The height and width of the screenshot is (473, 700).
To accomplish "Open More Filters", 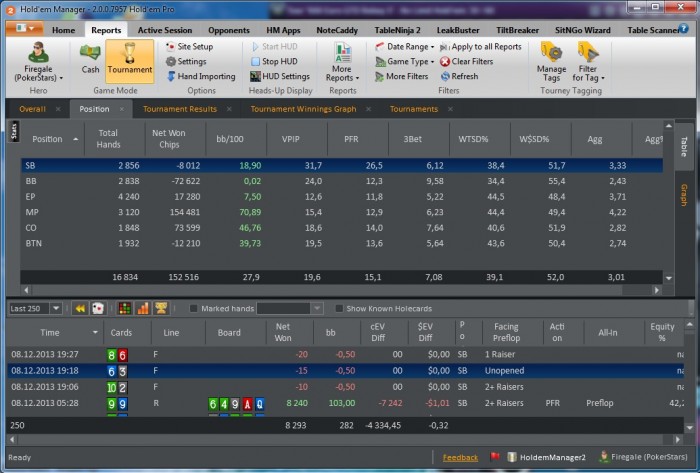I will (x=401, y=76).
